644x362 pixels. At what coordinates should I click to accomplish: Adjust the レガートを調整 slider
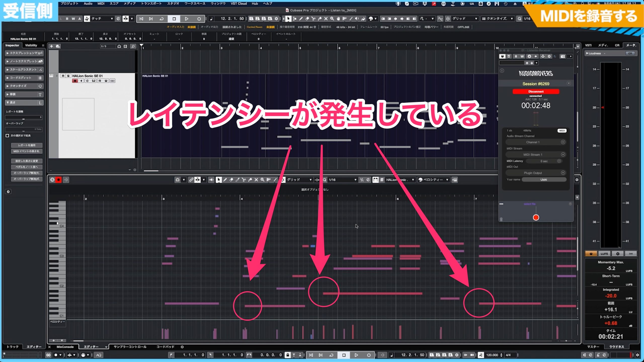coord(24,117)
